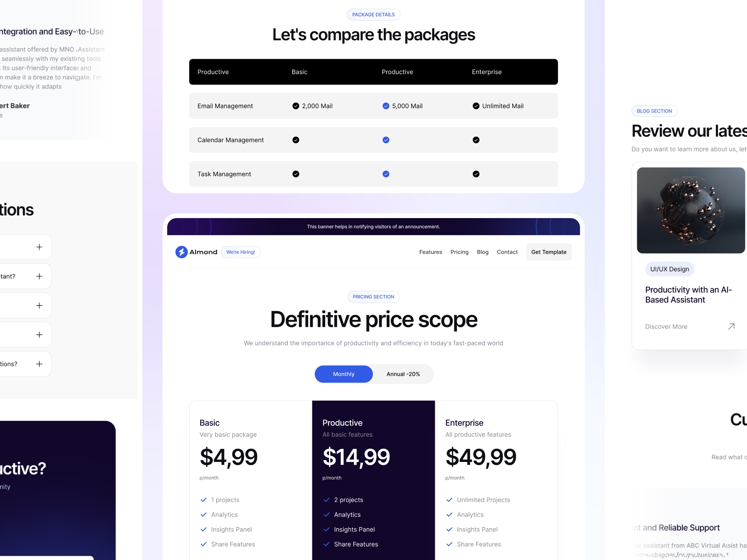
Task: Select the Blog menu item in navbar
Action: click(482, 252)
